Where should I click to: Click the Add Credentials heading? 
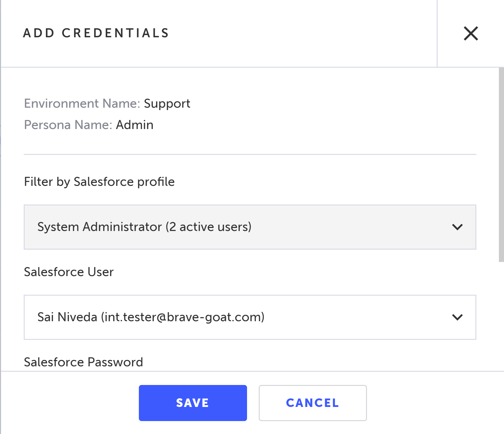point(96,33)
